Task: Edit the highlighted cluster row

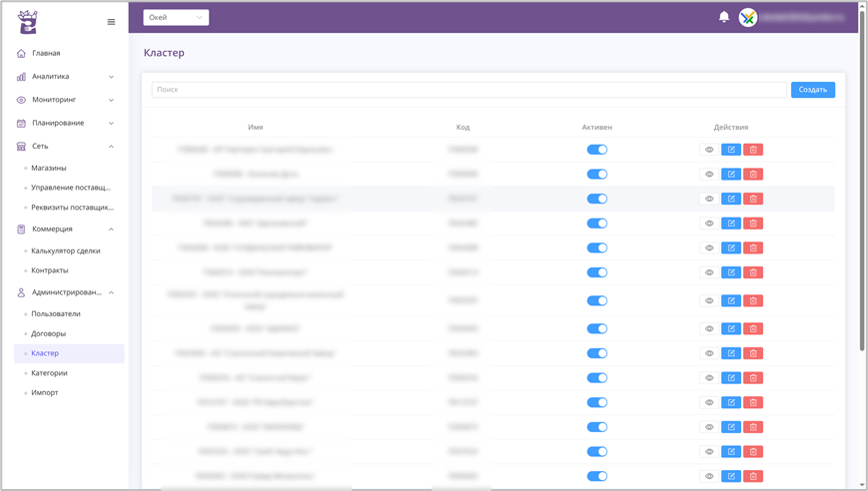Action: (x=731, y=199)
